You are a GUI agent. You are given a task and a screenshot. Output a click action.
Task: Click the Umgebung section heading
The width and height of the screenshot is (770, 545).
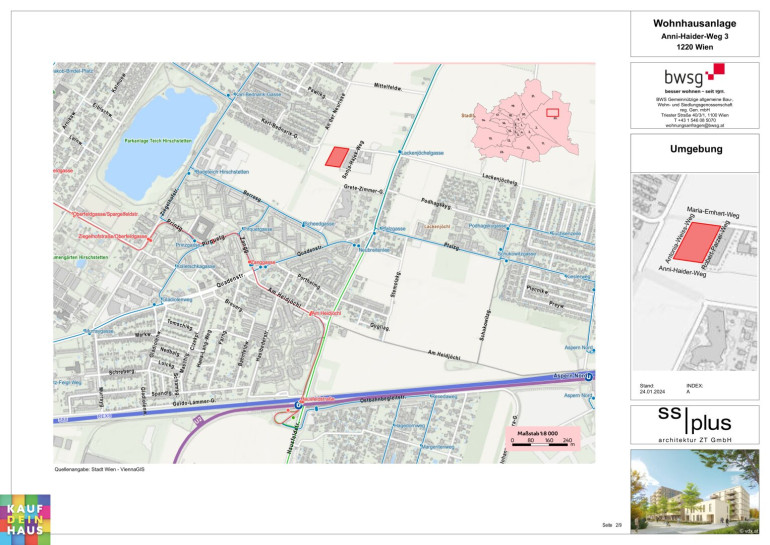[694, 149]
